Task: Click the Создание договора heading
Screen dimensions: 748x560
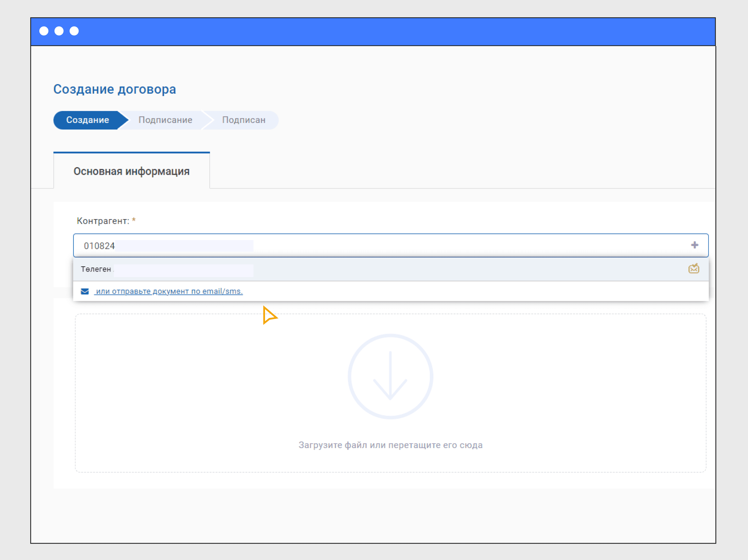Action: pos(115,89)
